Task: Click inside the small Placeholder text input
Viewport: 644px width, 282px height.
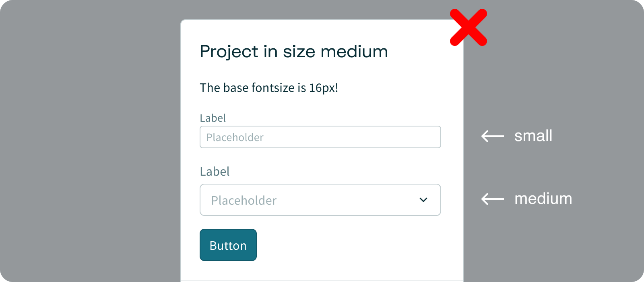Action: point(320,137)
